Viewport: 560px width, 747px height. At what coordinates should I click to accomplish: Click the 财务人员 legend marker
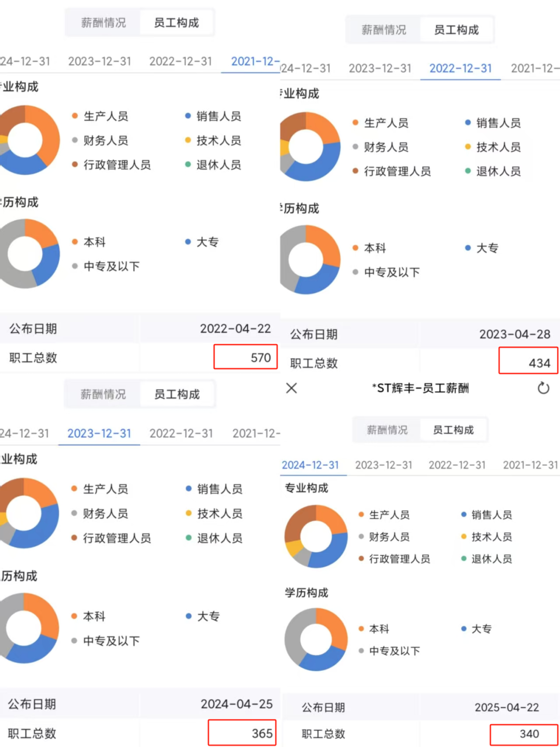coord(361,537)
